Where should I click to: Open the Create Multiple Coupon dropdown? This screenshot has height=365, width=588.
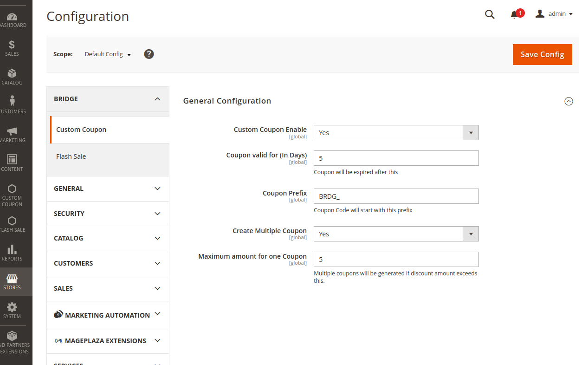[396, 234]
